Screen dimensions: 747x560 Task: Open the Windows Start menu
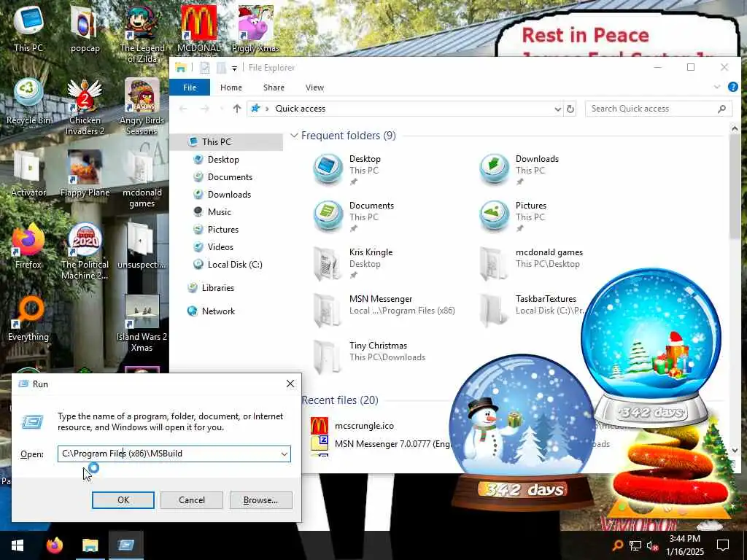pos(18,545)
